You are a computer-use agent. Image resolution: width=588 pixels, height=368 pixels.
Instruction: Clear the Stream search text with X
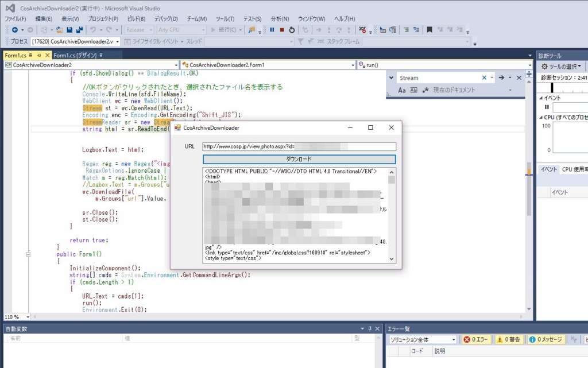[x=484, y=78]
